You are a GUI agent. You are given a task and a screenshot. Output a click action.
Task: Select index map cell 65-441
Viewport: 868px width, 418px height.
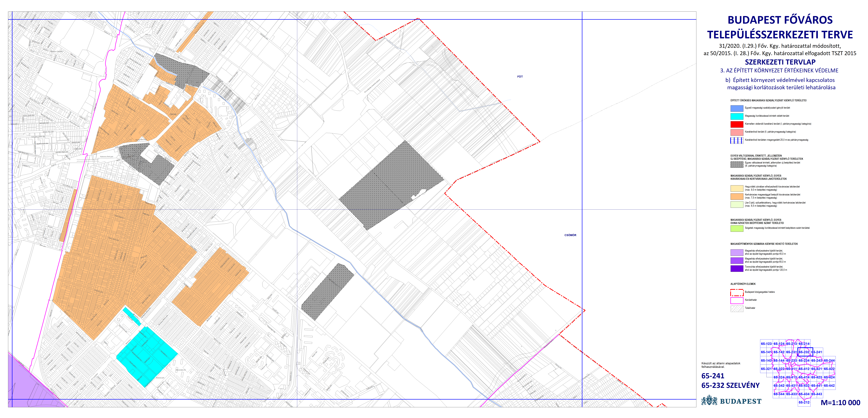[x=817, y=386]
